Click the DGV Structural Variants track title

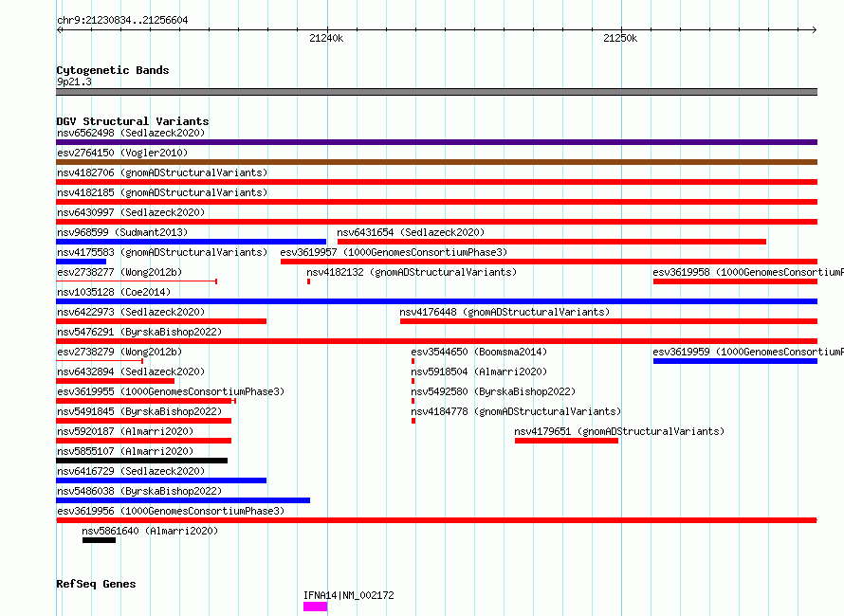click(x=133, y=121)
